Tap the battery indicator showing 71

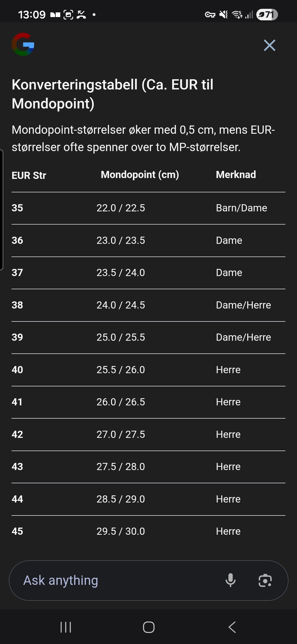pyautogui.click(x=267, y=14)
